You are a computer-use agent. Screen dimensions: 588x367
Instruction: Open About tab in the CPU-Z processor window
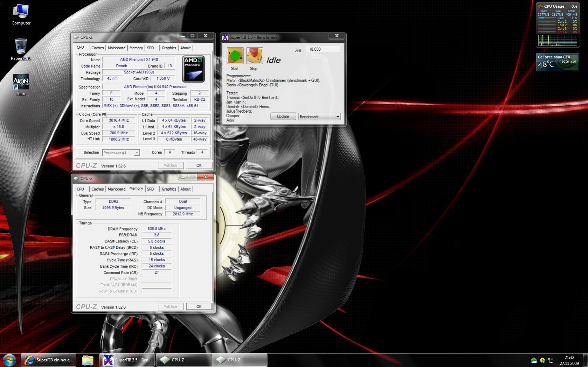pyautogui.click(x=186, y=48)
